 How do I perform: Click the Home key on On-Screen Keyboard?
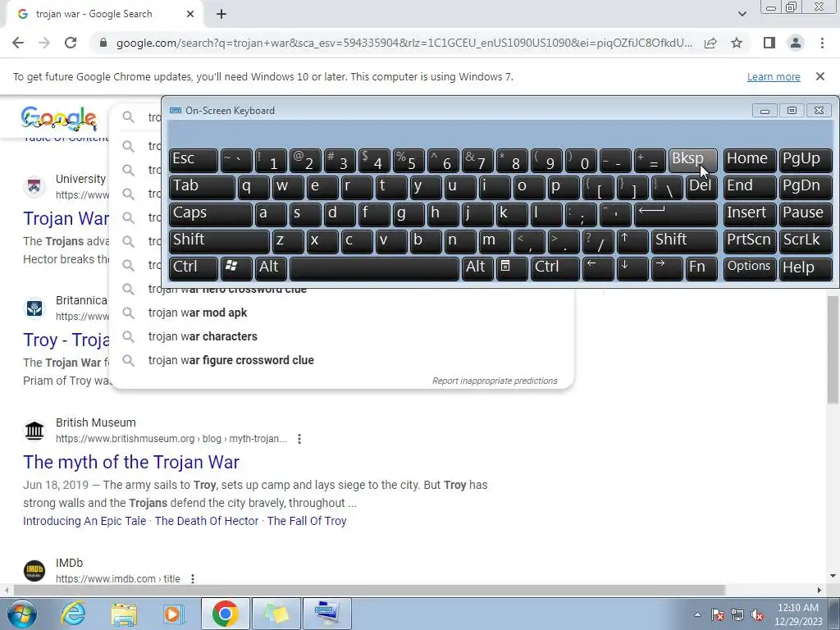pos(750,160)
